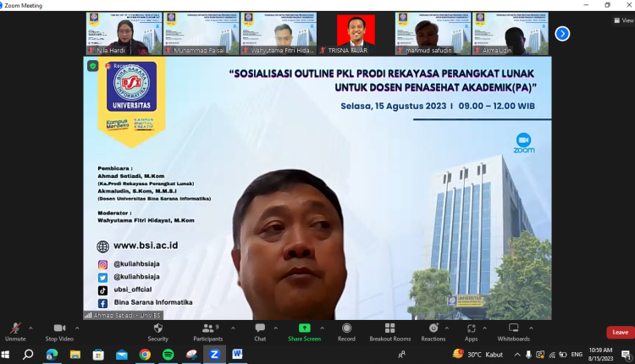Open Microsoft Store from taskbar
This screenshot has width=635, height=364.
(98, 355)
